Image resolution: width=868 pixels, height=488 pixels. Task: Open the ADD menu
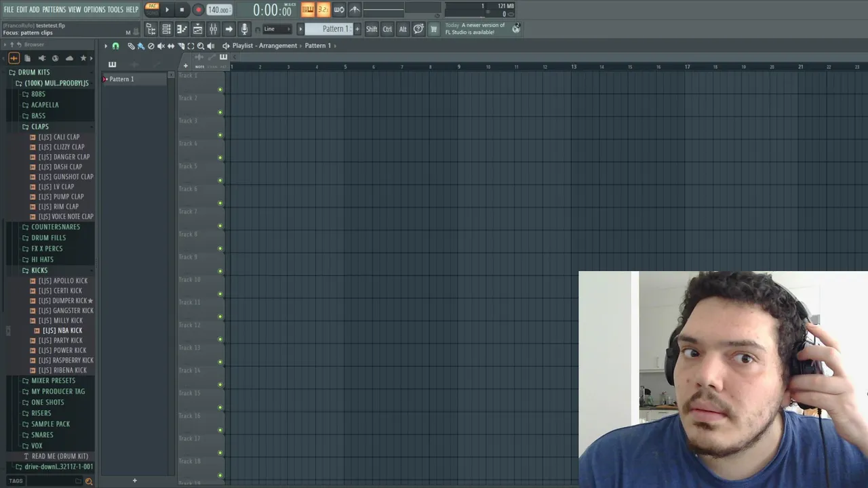(35, 9)
